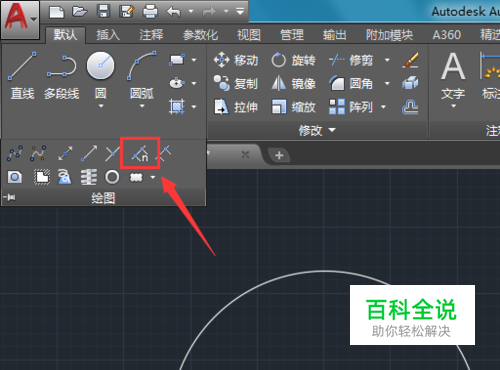Select the 直线 line tool
500x370 pixels.
22,75
